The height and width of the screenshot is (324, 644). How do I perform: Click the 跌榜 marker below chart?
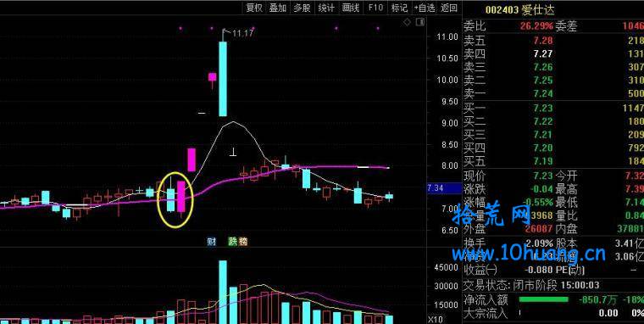pos(238,242)
